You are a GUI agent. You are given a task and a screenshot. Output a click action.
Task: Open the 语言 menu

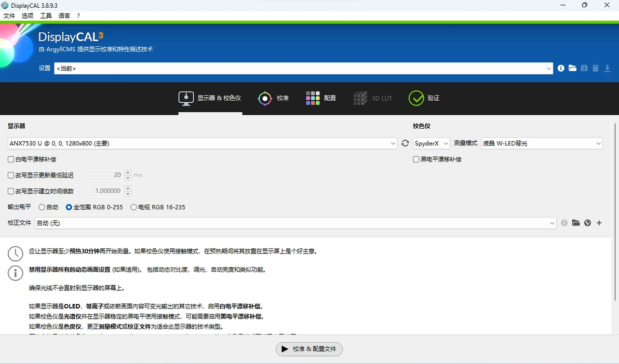tap(64, 16)
